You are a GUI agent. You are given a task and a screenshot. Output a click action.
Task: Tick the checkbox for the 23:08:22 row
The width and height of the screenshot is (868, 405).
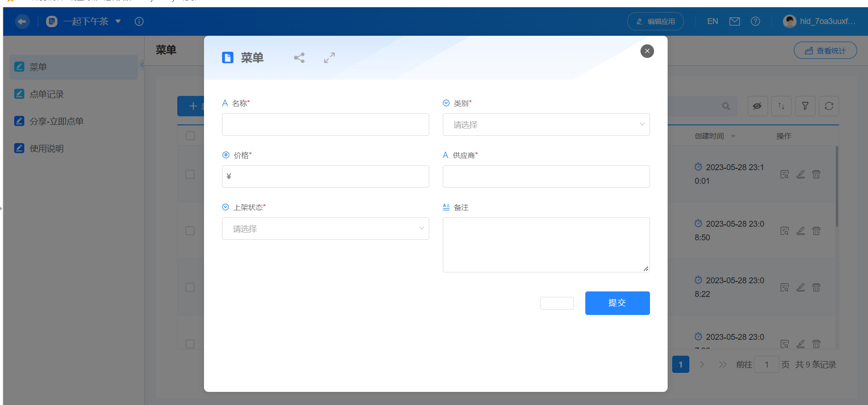(x=190, y=287)
